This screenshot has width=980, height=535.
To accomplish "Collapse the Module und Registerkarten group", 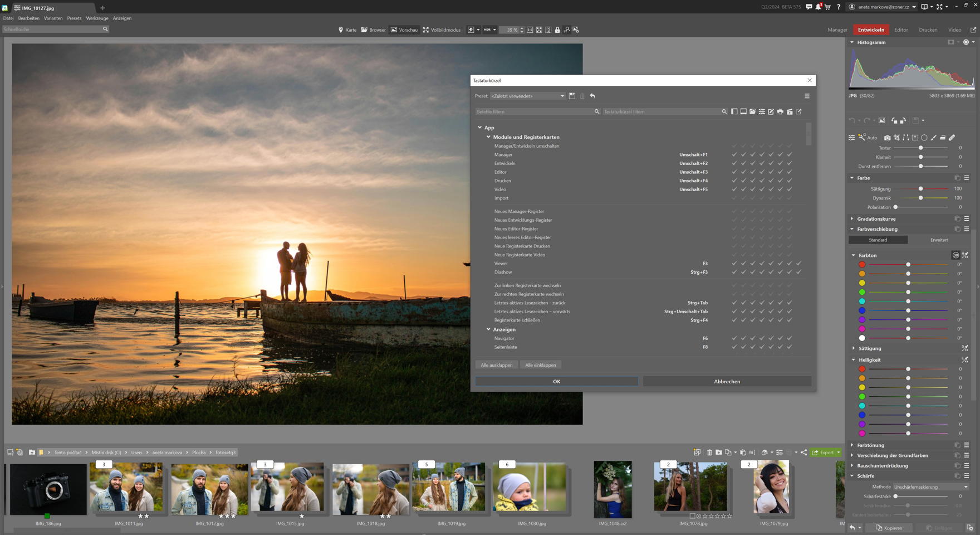I will 489,137.
